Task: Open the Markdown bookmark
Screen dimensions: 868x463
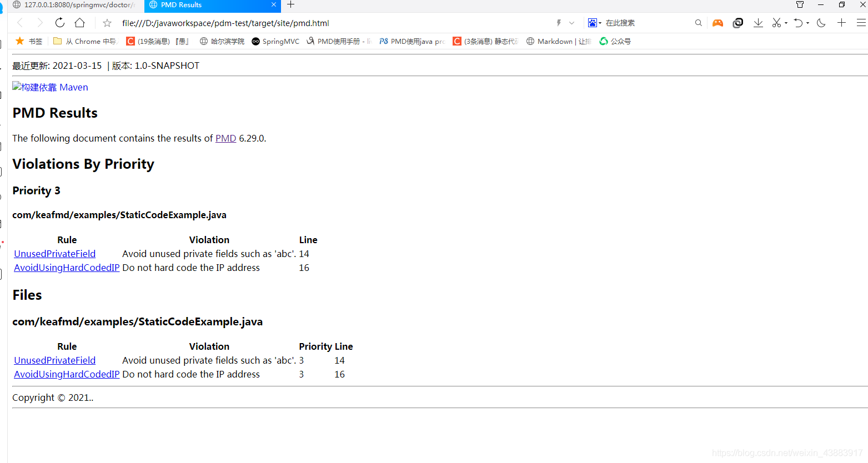Action: [559, 41]
